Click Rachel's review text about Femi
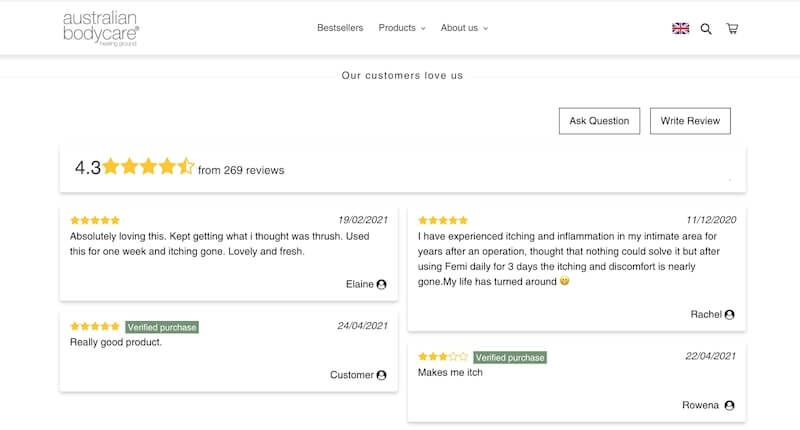The width and height of the screenshot is (800, 430). 568,259
